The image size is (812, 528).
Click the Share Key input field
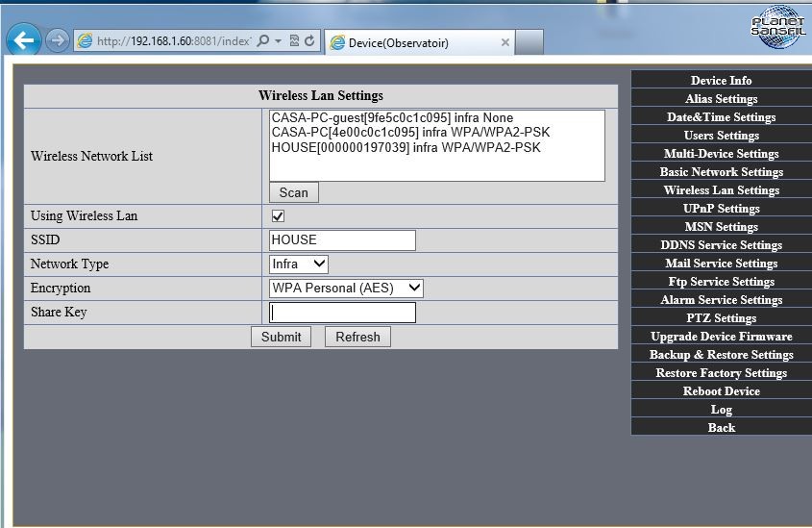(342, 313)
